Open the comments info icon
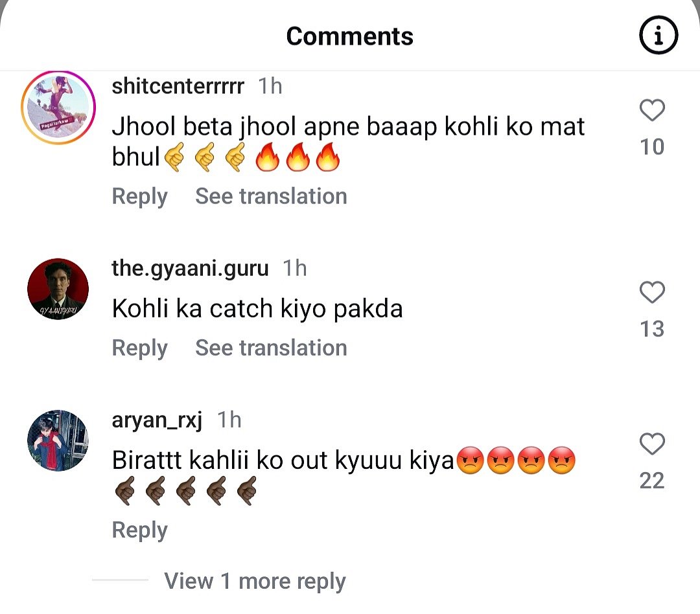 click(x=659, y=36)
